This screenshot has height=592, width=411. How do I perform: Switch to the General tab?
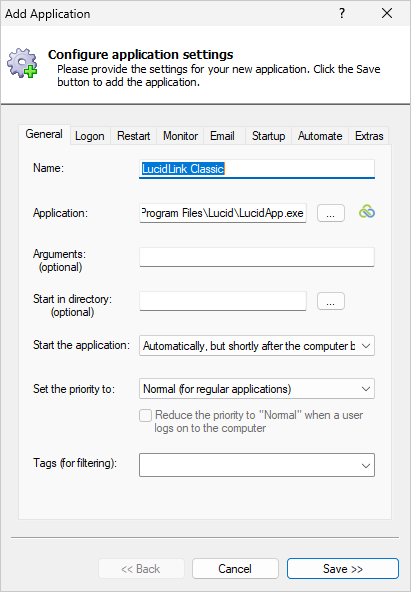[44, 134]
